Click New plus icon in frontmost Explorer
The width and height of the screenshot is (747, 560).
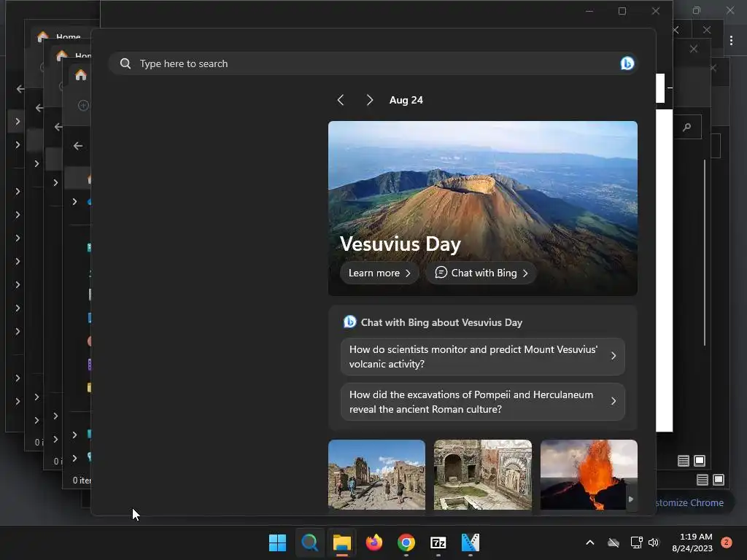pyautogui.click(x=83, y=105)
